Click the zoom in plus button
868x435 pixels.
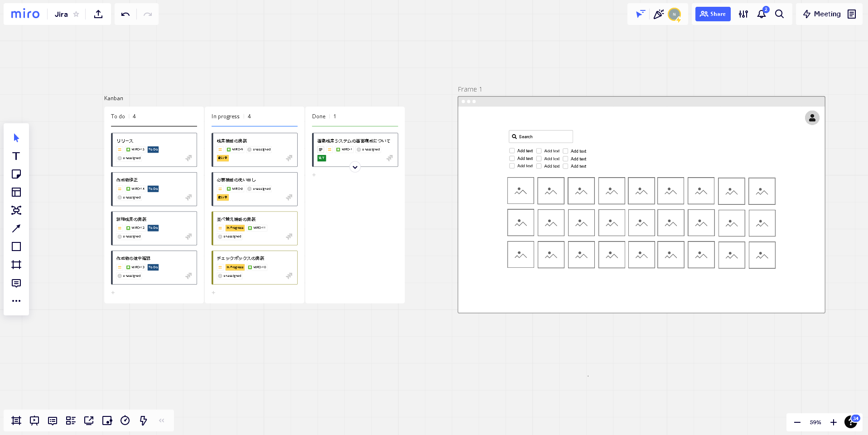[x=833, y=422]
